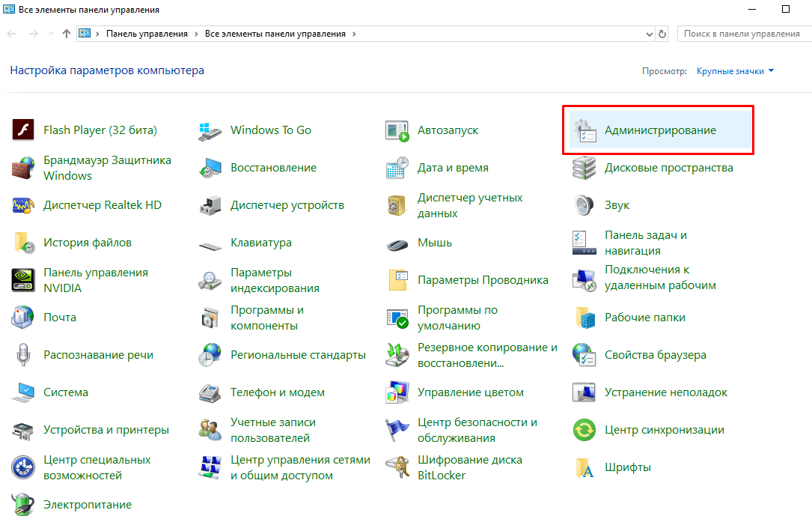
Task: Open the Просмотр: Крупные значки dropdown
Action: tap(736, 71)
